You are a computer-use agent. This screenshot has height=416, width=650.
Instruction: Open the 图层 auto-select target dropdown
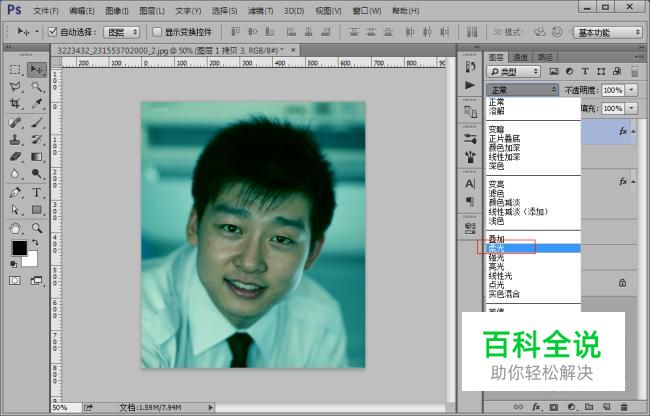click(x=121, y=32)
